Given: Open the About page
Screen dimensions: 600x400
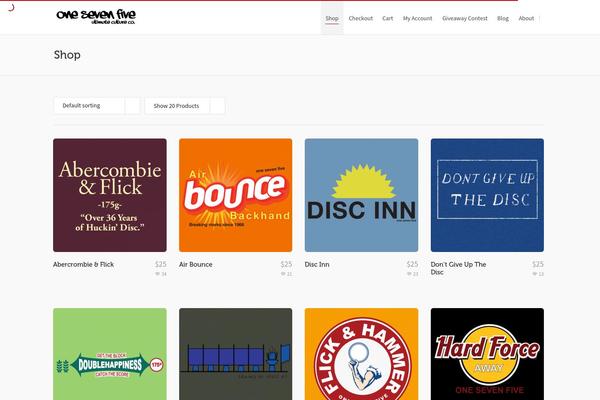Looking at the screenshot, I should click(526, 18).
